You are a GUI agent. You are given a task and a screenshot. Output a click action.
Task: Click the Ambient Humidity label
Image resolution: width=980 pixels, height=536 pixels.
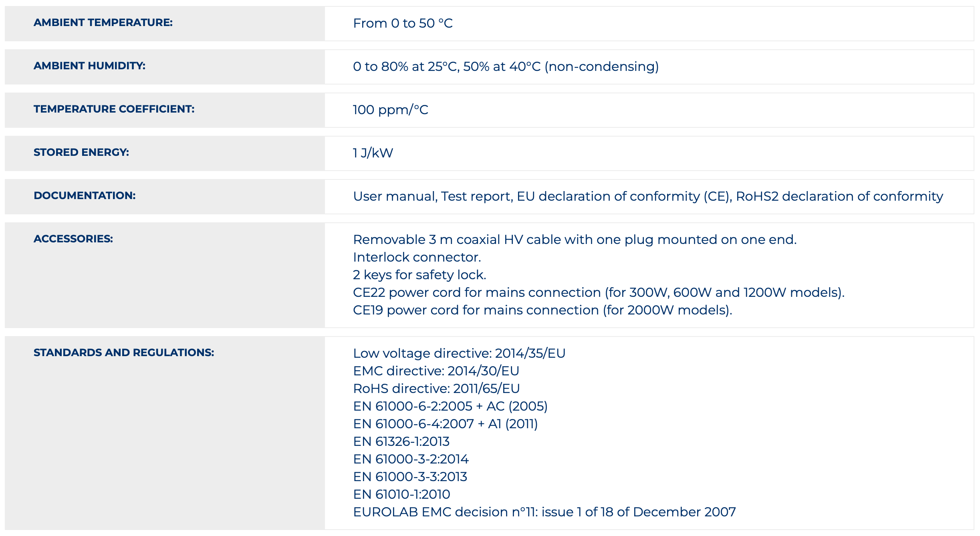pos(89,66)
